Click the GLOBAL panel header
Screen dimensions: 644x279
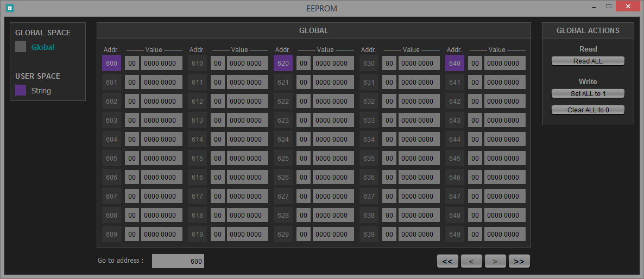pos(314,30)
